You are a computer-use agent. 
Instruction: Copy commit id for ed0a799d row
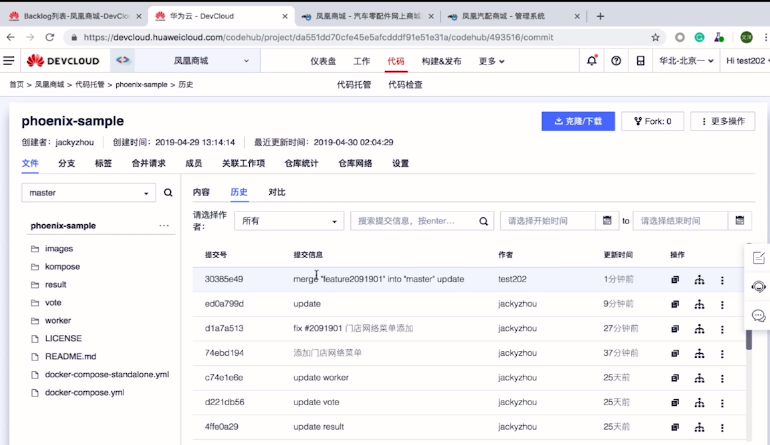(x=675, y=305)
